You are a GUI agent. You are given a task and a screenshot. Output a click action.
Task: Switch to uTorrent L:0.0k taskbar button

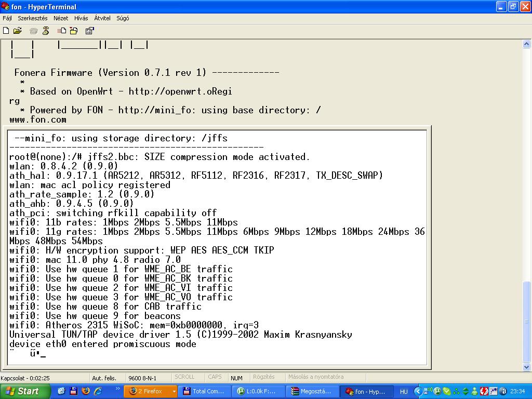[x=258, y=391]
